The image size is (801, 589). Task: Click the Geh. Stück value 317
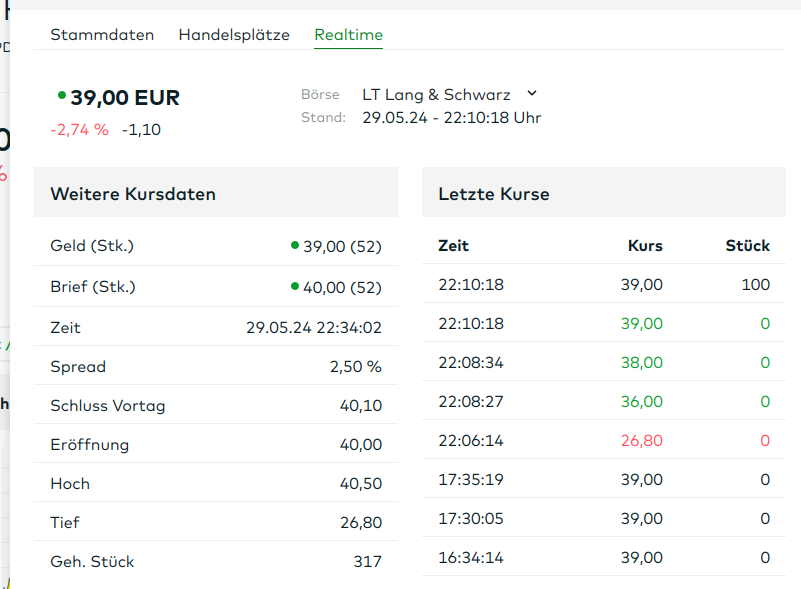click(x=367, y=562)
